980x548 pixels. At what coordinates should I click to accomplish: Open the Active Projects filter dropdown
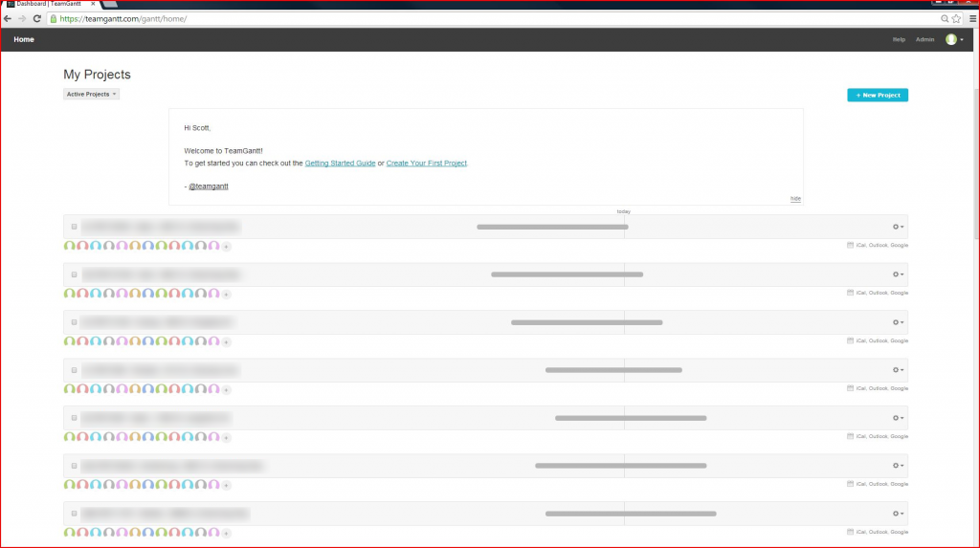coord(91,94)
